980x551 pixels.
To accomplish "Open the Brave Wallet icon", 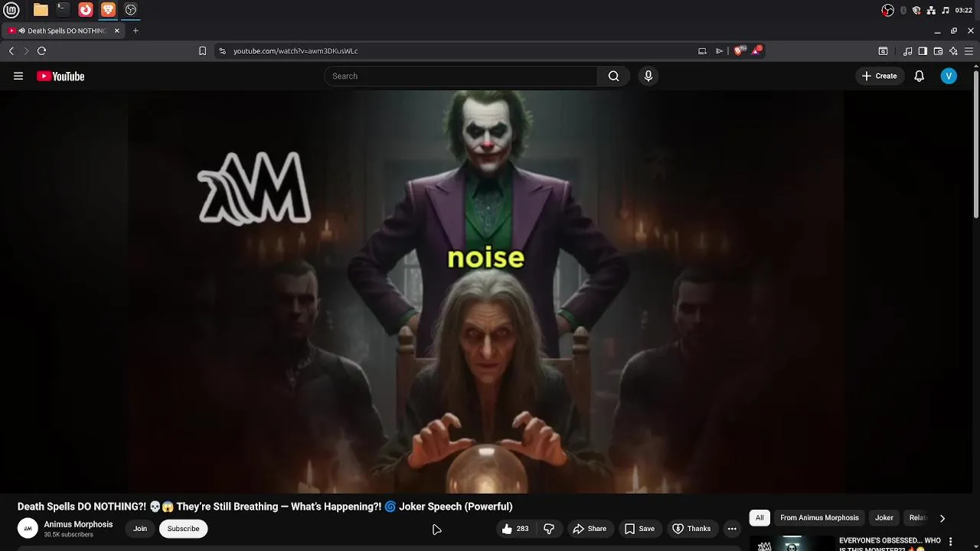I will tap(938, 51).
